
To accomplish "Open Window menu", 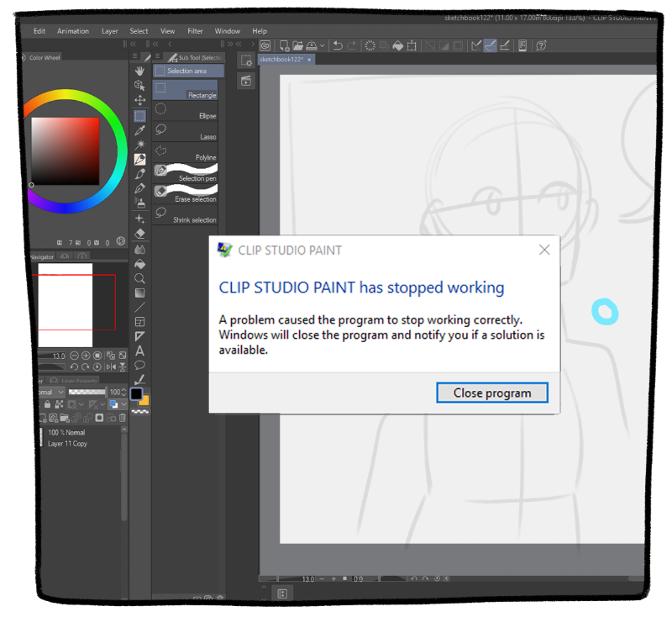I will point(227,31).
